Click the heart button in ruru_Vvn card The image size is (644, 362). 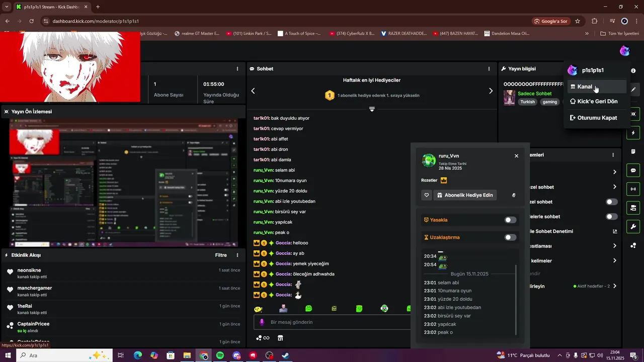(x=427, y=195)
